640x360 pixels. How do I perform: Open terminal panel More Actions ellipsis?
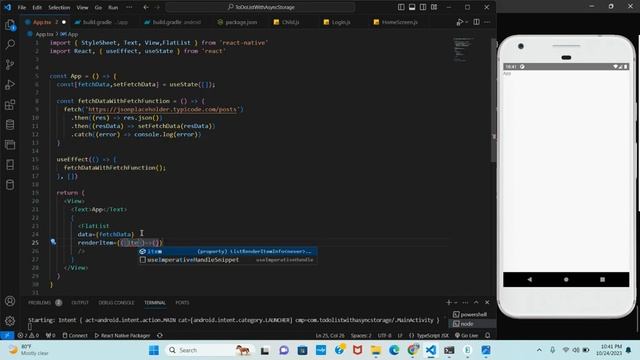tap(465, 302)
